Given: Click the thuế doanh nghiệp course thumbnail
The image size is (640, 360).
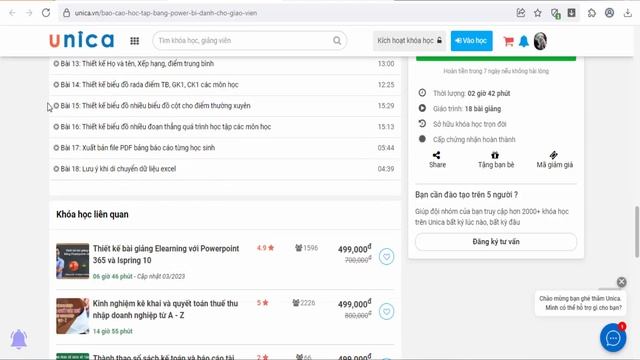Looking at the screenshot, I should [72, 316].
